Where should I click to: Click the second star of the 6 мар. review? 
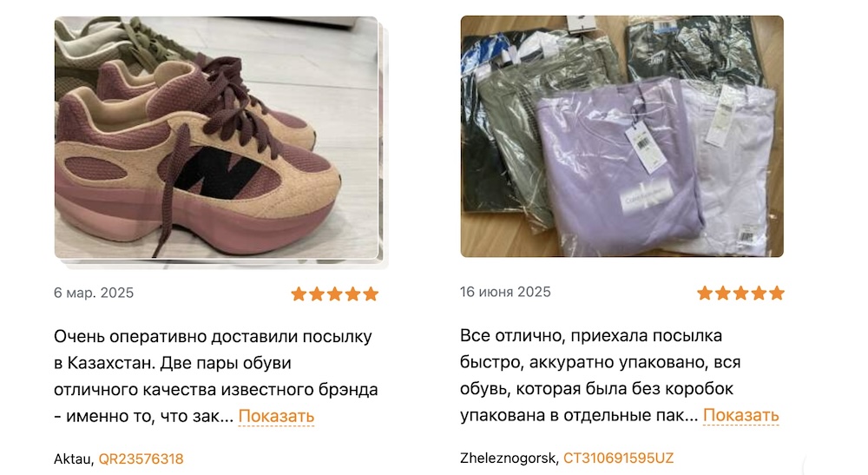point(317,294)
